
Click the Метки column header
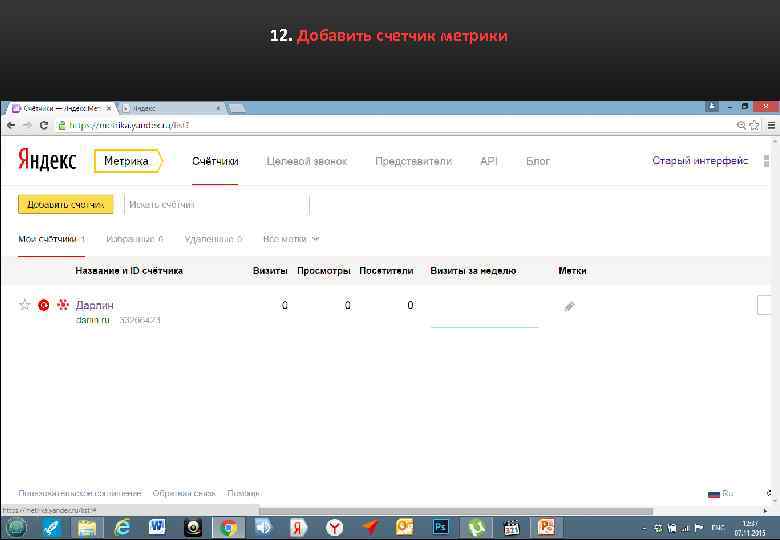coord(572,271)
